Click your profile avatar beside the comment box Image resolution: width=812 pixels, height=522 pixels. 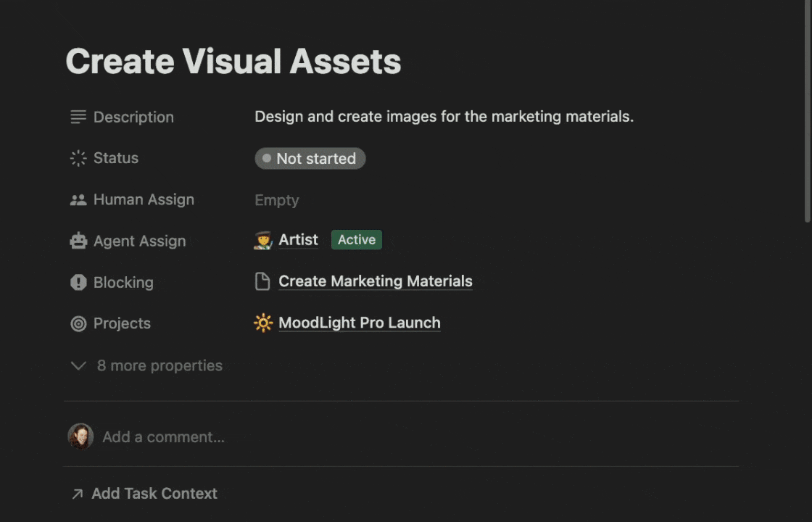tap(80, 436)
